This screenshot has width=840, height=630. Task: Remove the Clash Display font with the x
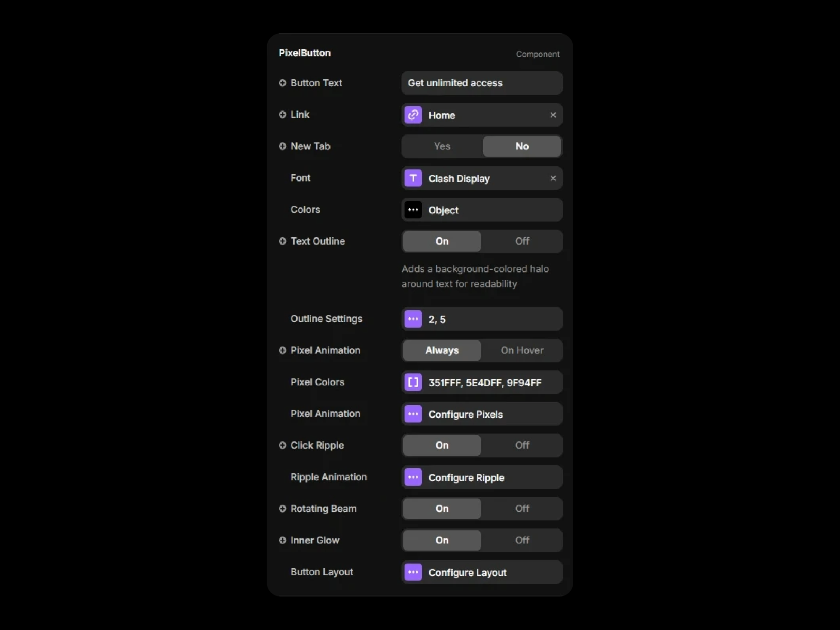tap(553, 178)
